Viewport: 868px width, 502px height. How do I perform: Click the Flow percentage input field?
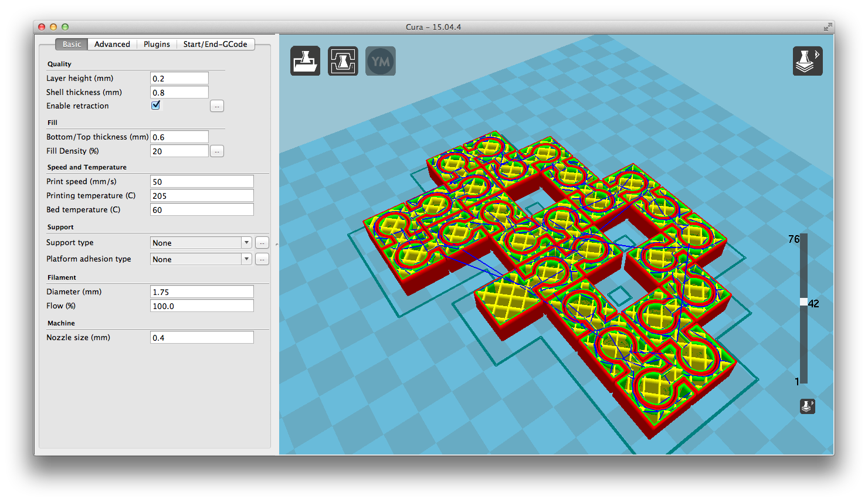[202, 306]
